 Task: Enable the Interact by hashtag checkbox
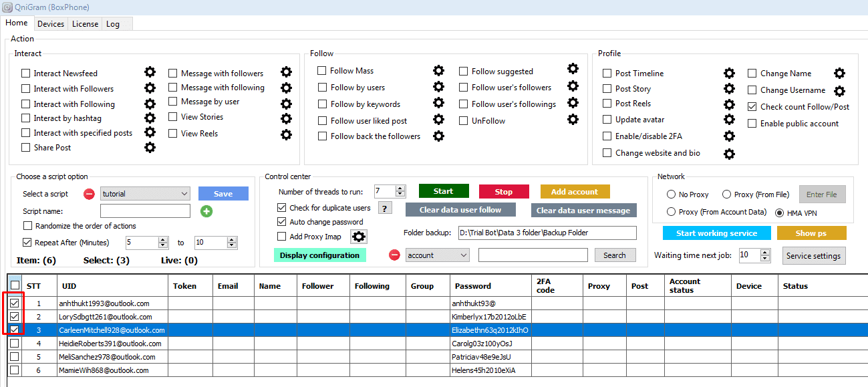pos(26,118)
